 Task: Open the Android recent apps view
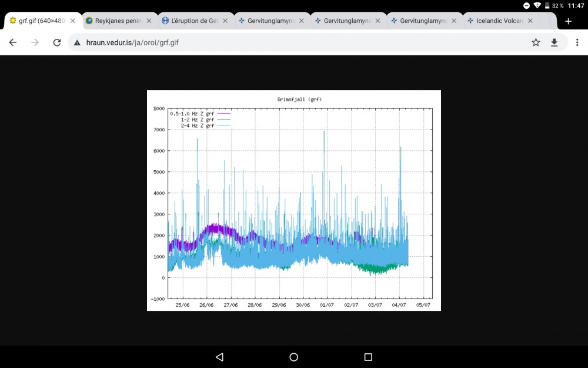tap(367, 357)
